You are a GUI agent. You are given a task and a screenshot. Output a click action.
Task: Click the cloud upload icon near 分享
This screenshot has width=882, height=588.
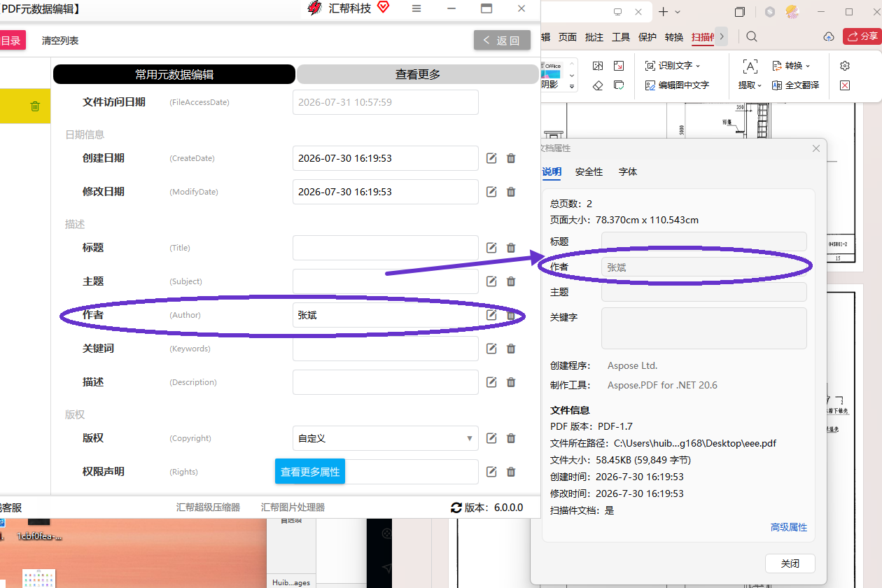point(829,36)
